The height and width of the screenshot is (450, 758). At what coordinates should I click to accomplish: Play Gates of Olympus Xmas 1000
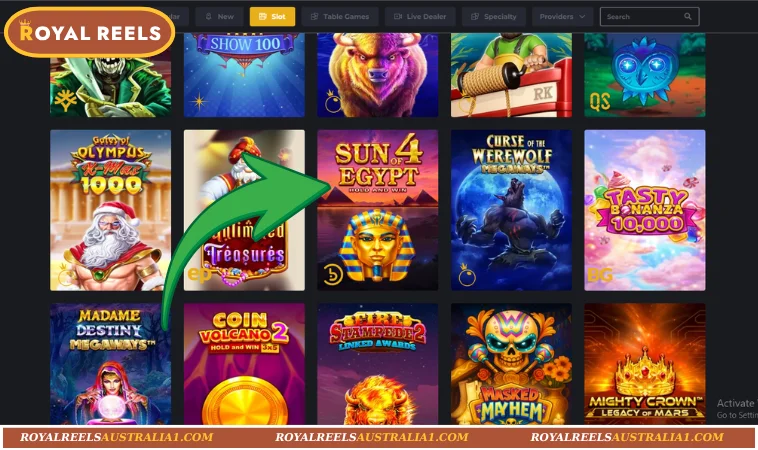coord(110,210)
